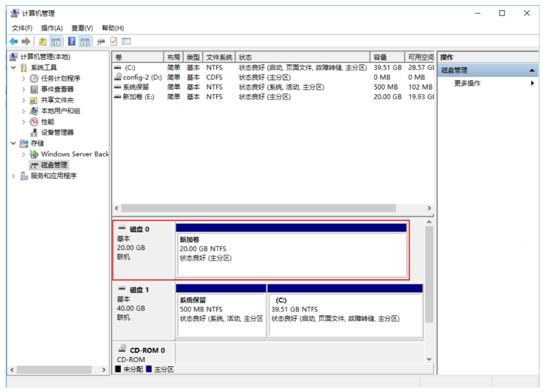Screen dimensions: 543x392
Task: Select the (C:) volume row
Action: click(x=273, y=68)
